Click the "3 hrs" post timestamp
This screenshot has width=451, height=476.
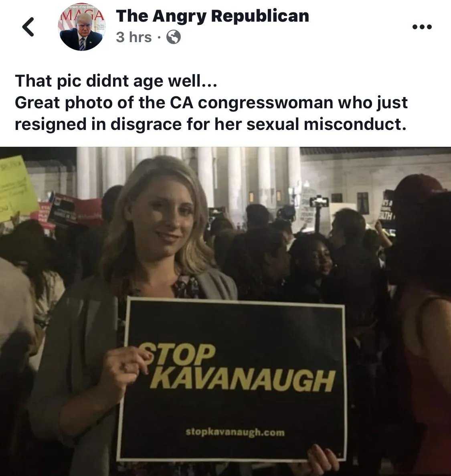point(133,37)
